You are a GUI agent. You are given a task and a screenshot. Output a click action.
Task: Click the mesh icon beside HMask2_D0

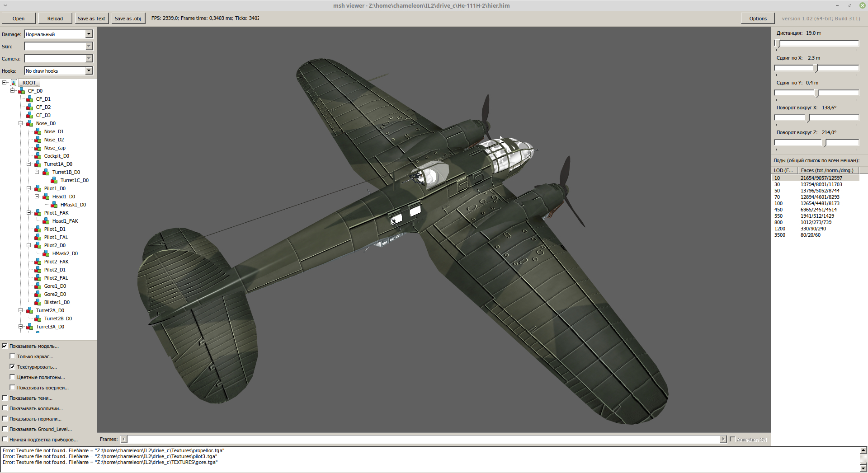46,253
